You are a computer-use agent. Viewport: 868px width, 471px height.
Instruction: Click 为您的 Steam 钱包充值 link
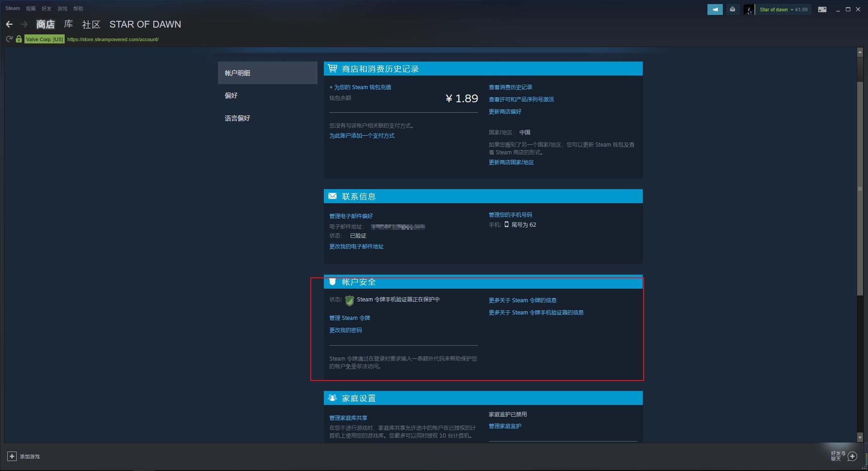pyautogui.click(x=360, y=87)
